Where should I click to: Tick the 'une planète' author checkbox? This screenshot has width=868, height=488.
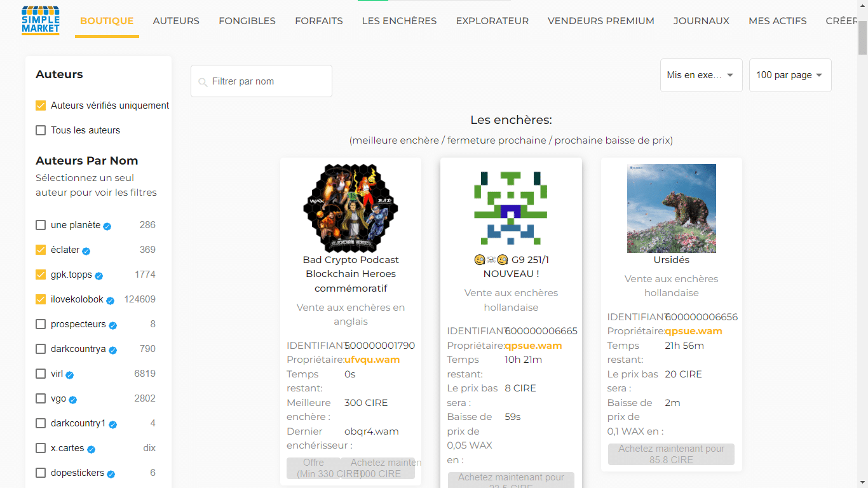click(41, 225)
